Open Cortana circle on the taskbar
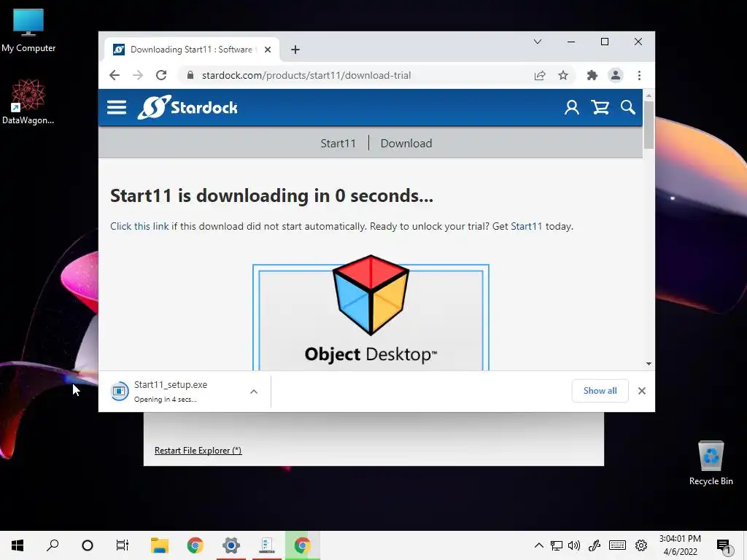 88,545
